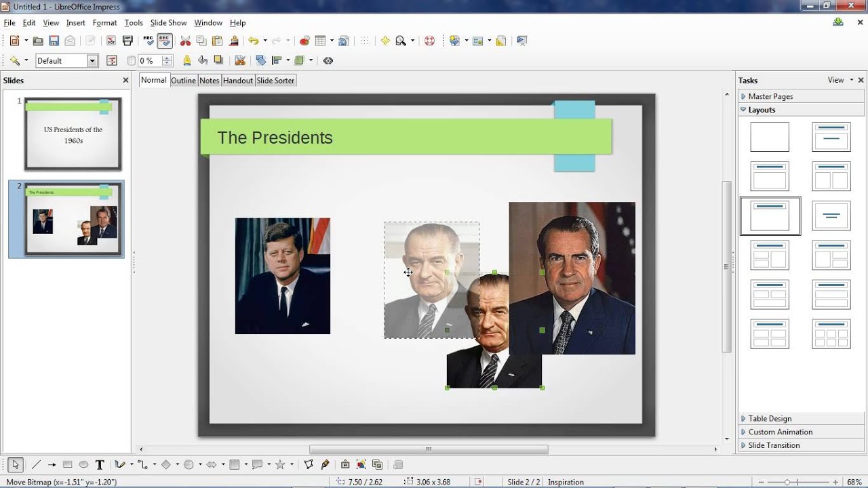Open the Navigator star icon
The height and width of the screenshot is (488, 868).
coord(385,41)
